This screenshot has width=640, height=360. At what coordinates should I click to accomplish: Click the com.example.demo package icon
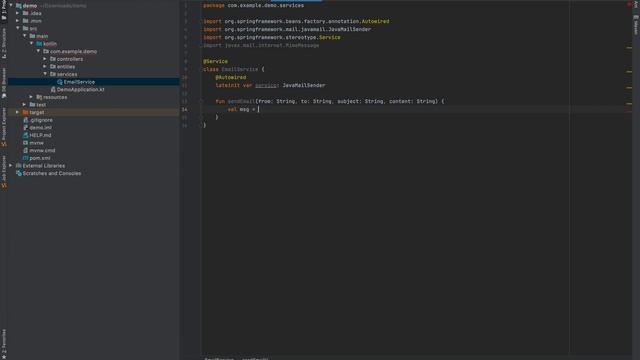tap(46, 51)
